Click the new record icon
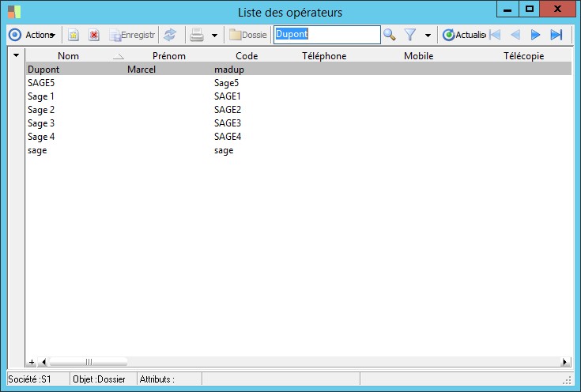The height and width of the screenshot is (392, 581). (x=73, y=35)
